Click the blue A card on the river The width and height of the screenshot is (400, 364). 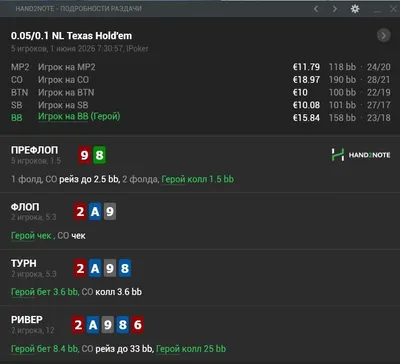(x=93, y=324)
